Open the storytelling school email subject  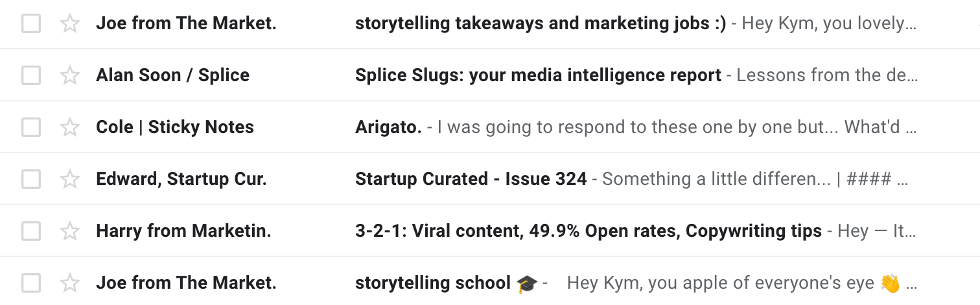point(433,283)
